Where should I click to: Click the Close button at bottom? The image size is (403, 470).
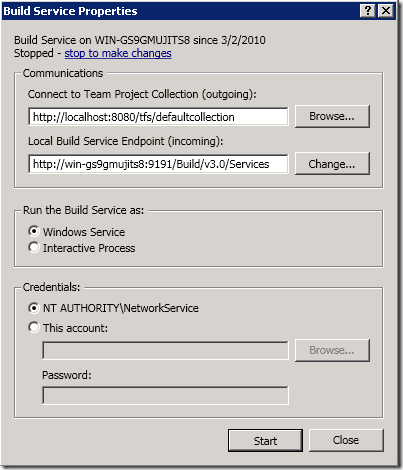tap(346, 440)
